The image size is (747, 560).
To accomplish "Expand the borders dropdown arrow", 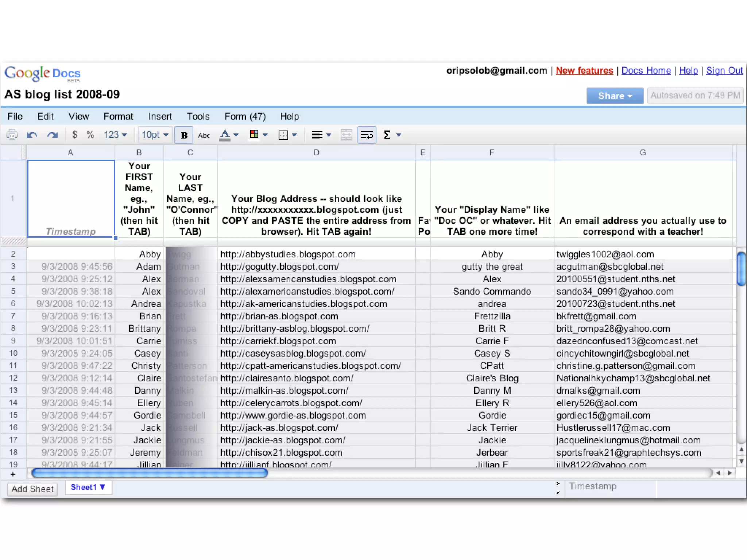I will click(x=294, y=135).
